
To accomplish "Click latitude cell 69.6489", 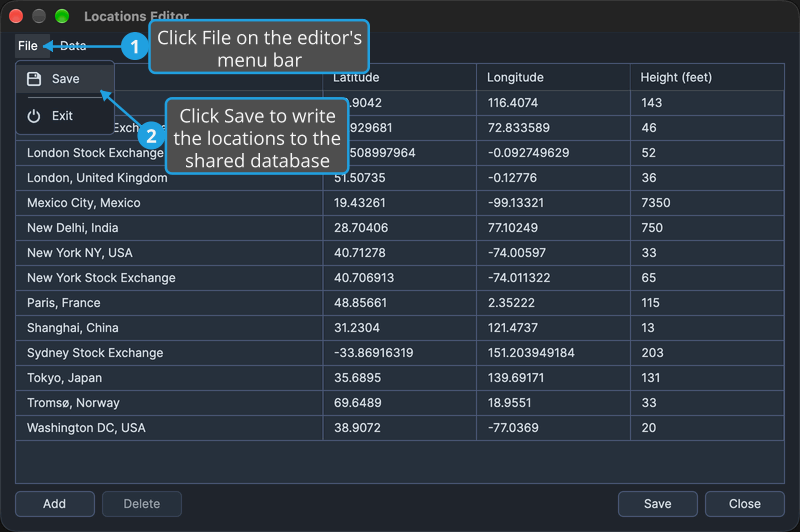I will click(399, 402).
